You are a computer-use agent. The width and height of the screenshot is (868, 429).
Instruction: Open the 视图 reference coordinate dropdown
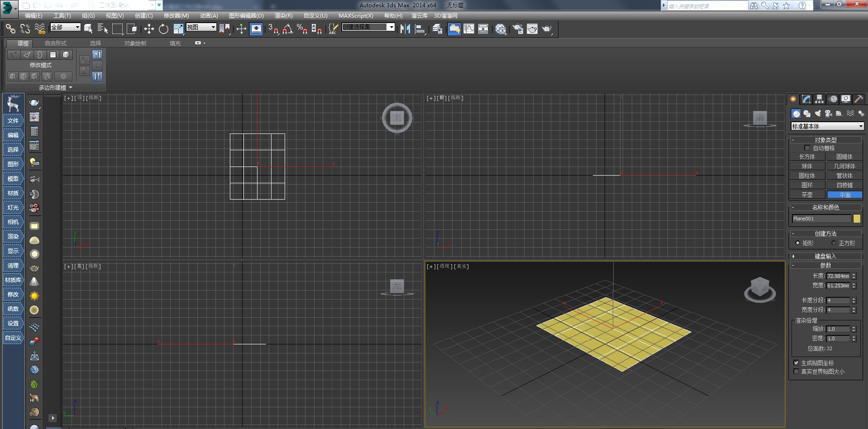pos(201,27)
